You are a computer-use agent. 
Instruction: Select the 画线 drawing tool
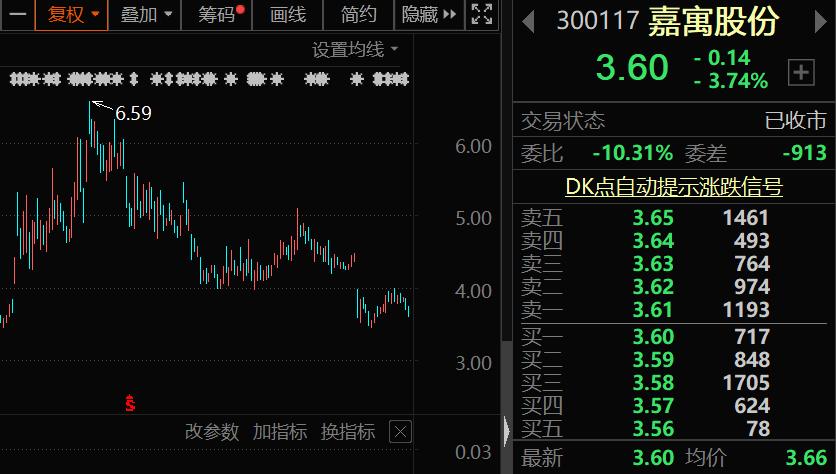[x=288, y=14]
